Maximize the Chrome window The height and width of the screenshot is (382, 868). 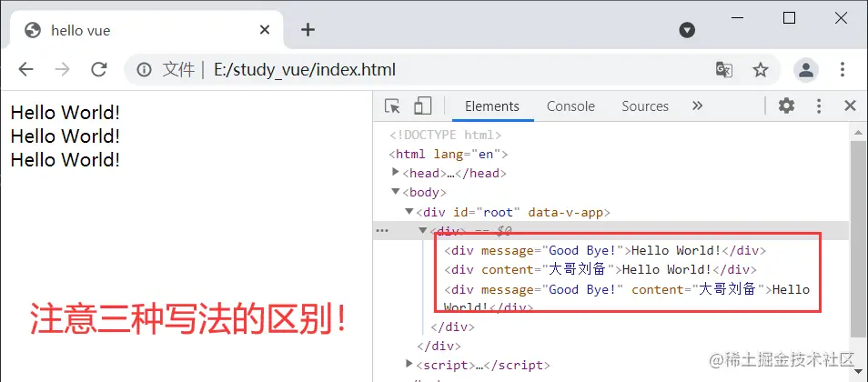tap(790, 18)
